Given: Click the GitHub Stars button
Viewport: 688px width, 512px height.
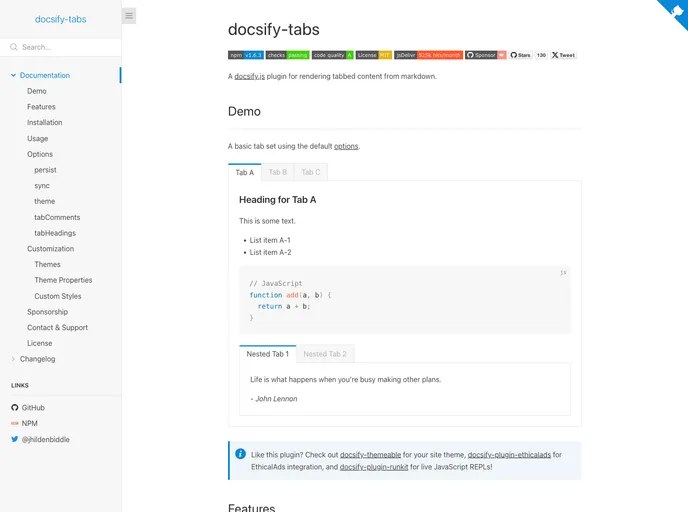Looking at the screenshot, I should point(520,55).
